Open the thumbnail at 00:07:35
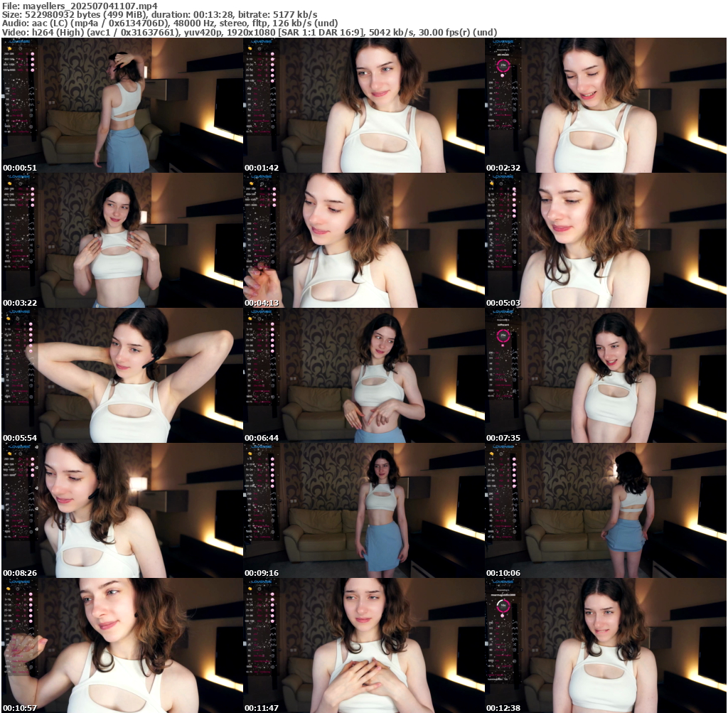 (606, 375)
